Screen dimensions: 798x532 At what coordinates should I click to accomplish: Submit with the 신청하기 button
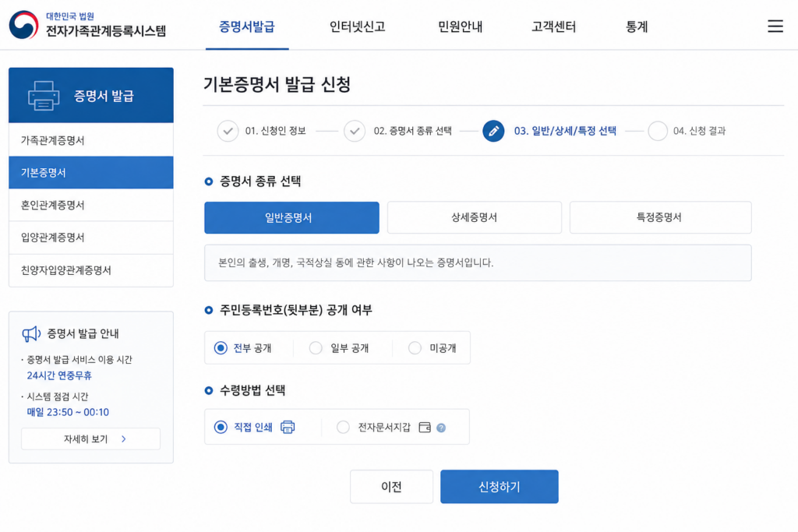click(500, 487)
